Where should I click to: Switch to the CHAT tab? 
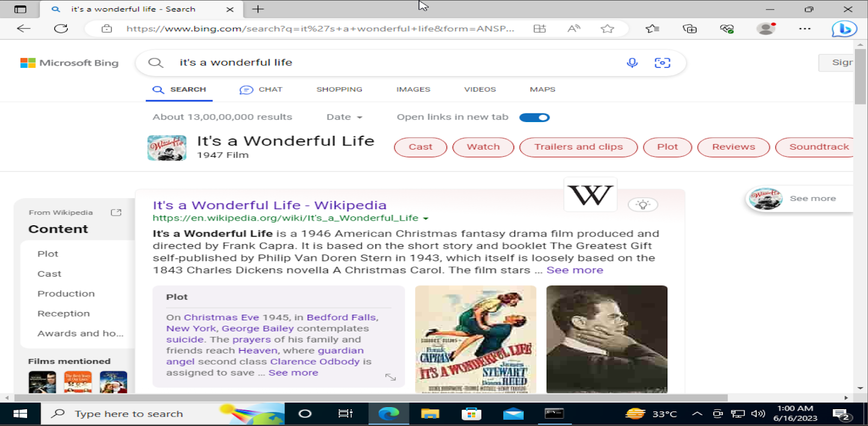click(261, 90)
